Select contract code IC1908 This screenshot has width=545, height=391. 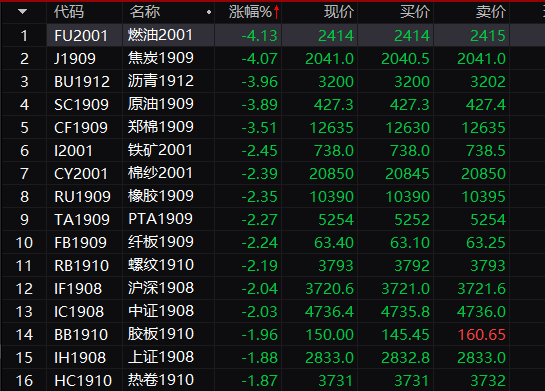79,311
